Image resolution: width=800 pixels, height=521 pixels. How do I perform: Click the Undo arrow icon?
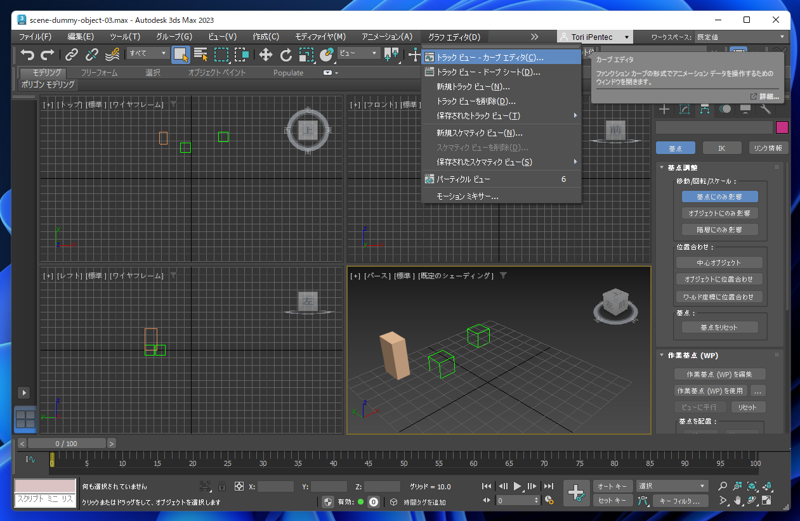(x=27, y=54)
